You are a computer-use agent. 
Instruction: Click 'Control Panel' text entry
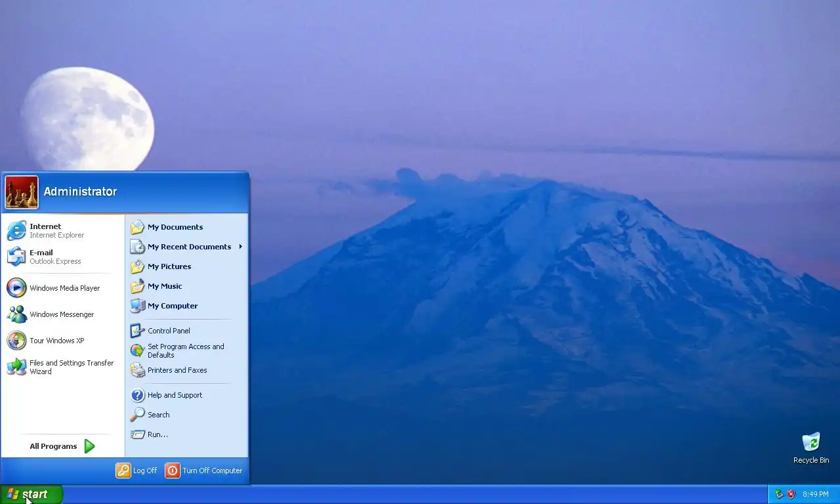click(169, 331)
